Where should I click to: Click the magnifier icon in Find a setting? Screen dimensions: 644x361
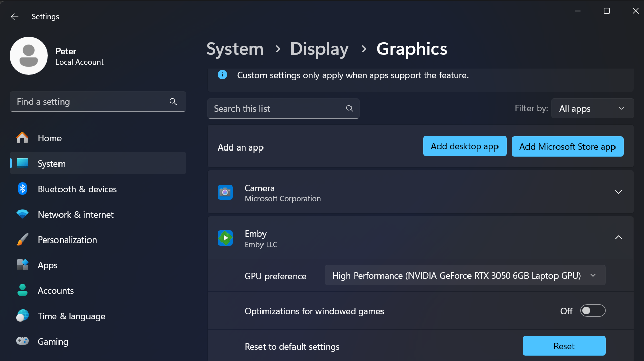(173, 102)
